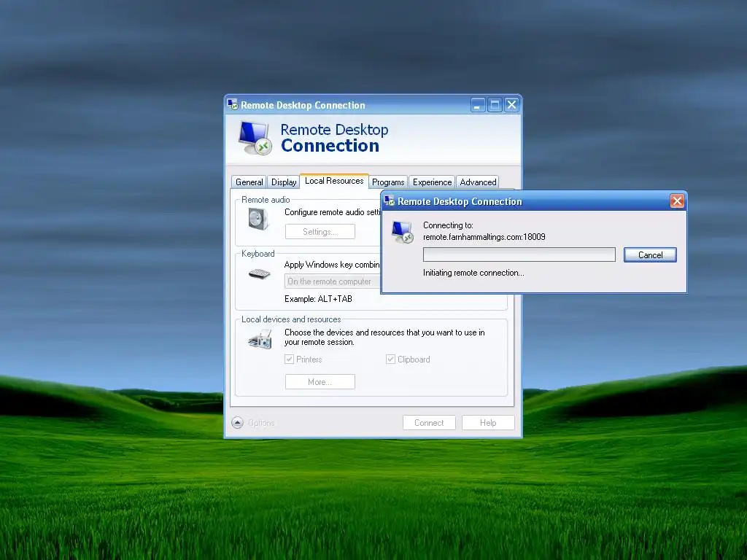Click the 'Options' label beside the arrow

click(x=261, y=423)
